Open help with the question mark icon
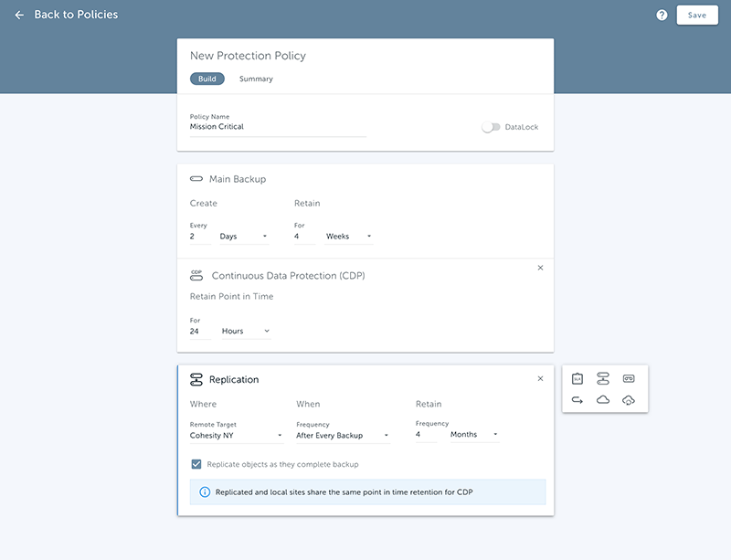Viewport: 731px width, 560px height. (x=662, y=16)
